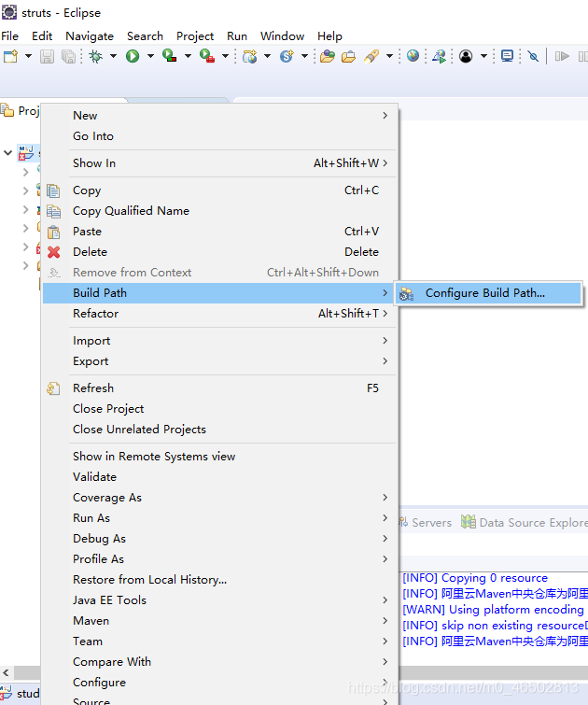Viewport: 588px width, 705px height.
Task: Open the Export submenu
Action: 219,361
